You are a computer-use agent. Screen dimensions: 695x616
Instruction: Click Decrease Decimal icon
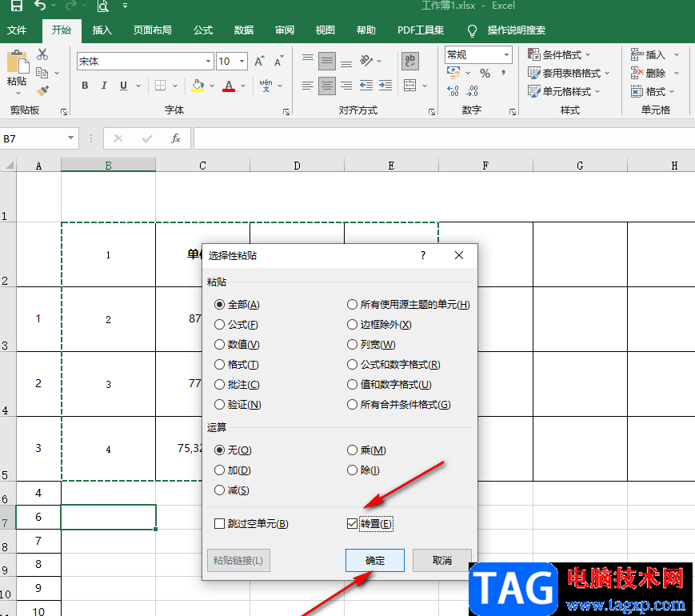pyautogui.click(x=473, y=91)
